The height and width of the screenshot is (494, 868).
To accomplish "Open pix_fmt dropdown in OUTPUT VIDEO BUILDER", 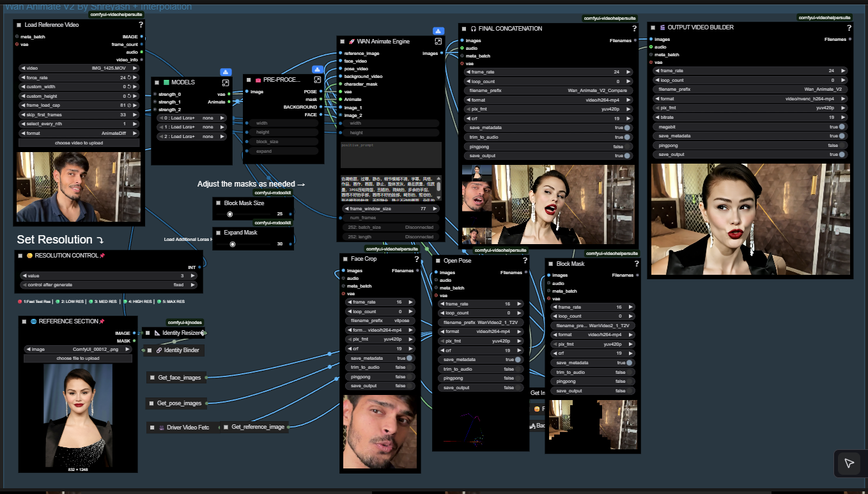I will pos(750,108).
